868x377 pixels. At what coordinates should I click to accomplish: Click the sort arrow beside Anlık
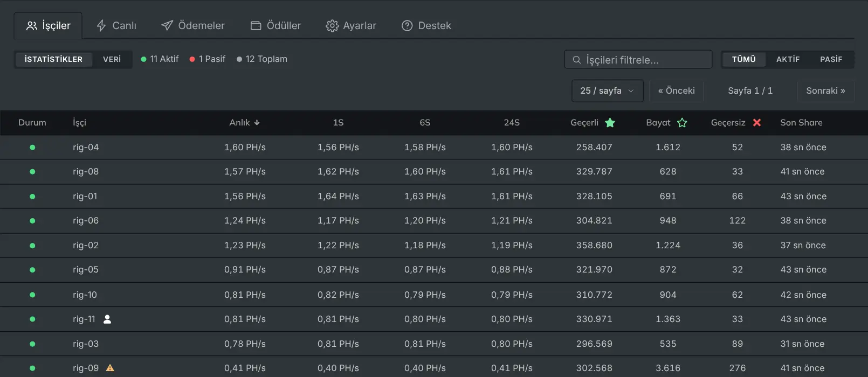tap(257, 123)
